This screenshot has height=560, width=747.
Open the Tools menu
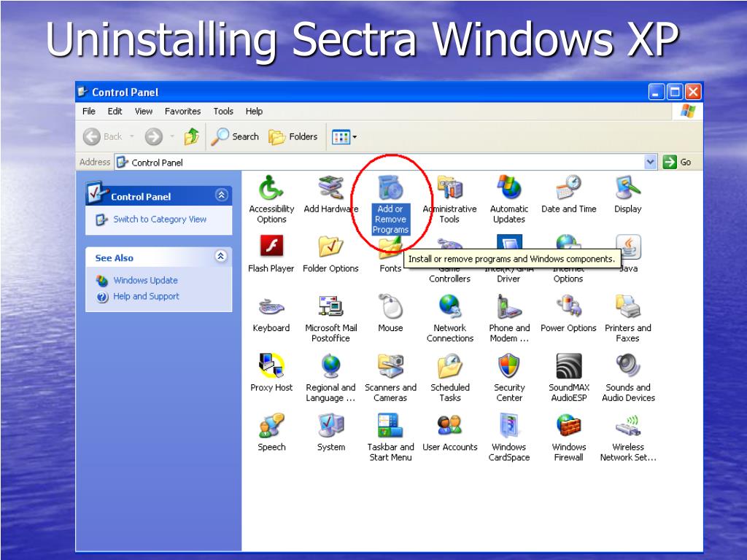point(223,111)
